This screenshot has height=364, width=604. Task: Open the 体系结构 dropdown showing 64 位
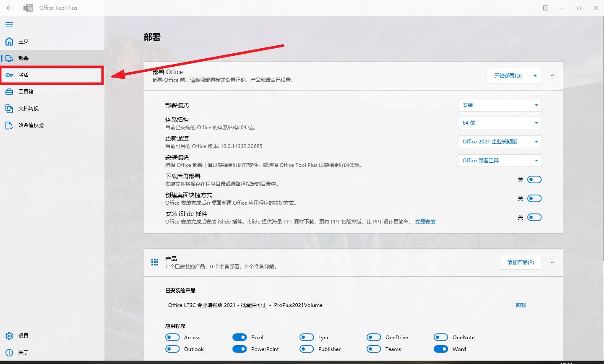coord(500,122)
